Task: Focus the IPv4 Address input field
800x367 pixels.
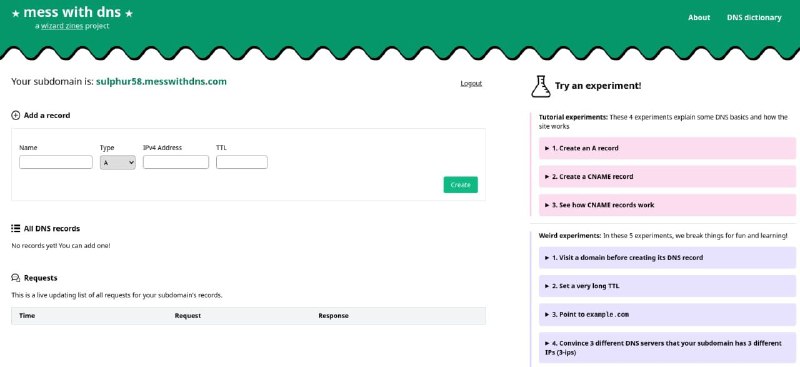Action: point(176,162)
